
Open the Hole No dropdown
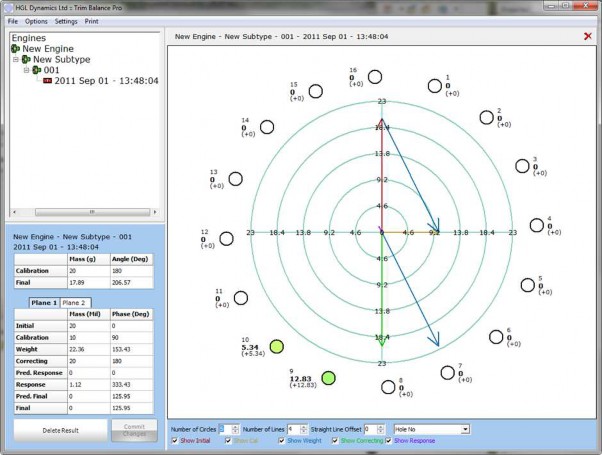click(x=431, y=429)
